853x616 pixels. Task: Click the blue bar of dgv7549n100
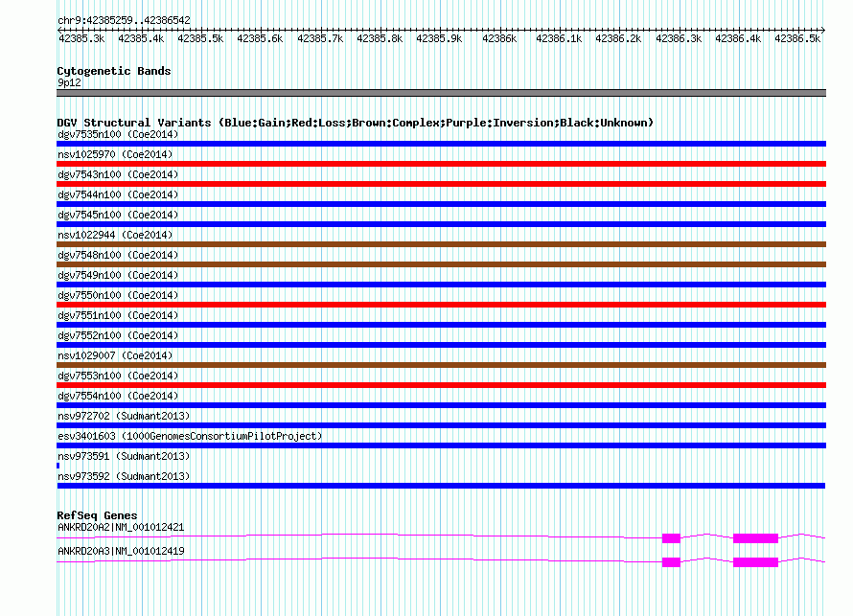[x=441, y=285]
